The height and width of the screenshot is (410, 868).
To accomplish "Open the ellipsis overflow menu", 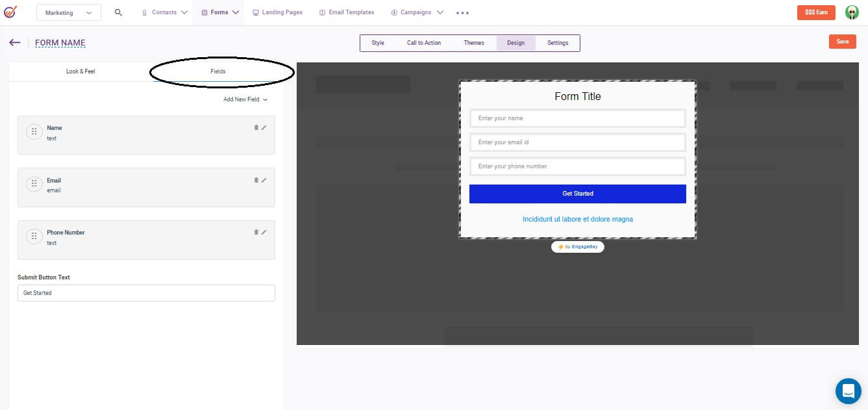I will [462, 12].
